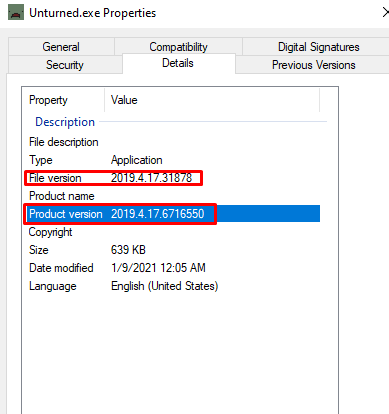This screenshot has height=414, width=389.
Task: Open the Previous Versions tab
Action: [x=313, y=65]
